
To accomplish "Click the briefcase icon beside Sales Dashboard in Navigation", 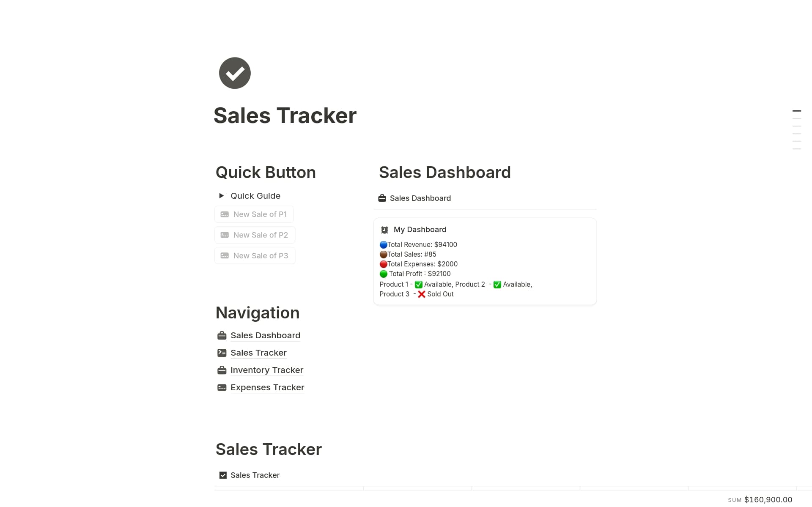I will (222, 335).
